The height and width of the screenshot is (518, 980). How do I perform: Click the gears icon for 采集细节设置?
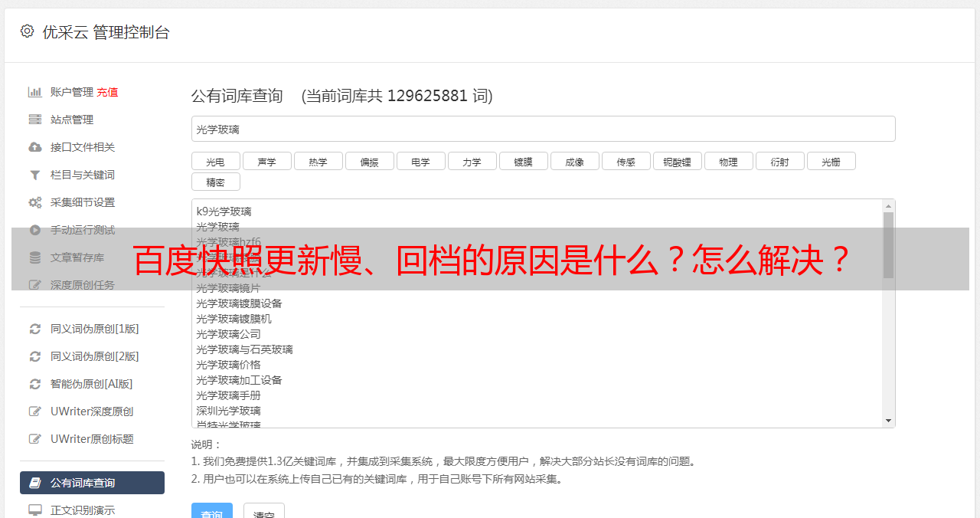click(34, 202)
